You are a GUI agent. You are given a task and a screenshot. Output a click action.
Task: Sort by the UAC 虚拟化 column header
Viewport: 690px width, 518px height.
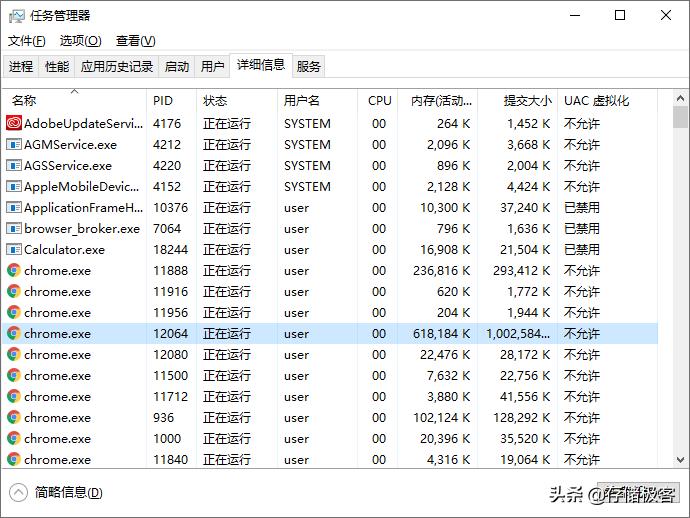(x=608, y=100)
